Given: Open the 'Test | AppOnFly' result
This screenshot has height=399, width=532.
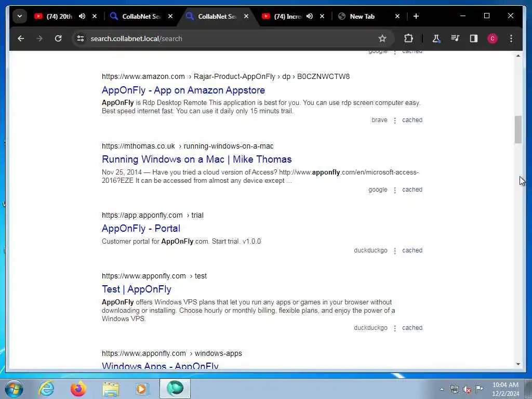Looking at the screenshot, I should (x=137, y=289).
